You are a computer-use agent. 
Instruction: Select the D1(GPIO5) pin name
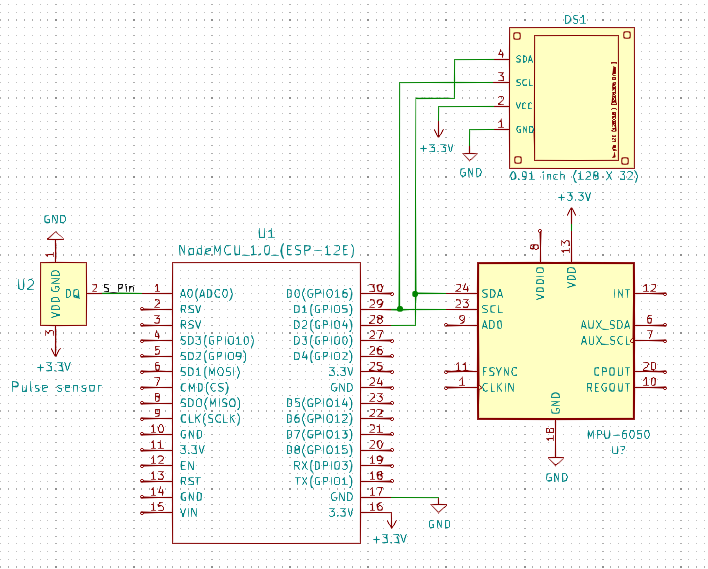(x=323, y=309)
